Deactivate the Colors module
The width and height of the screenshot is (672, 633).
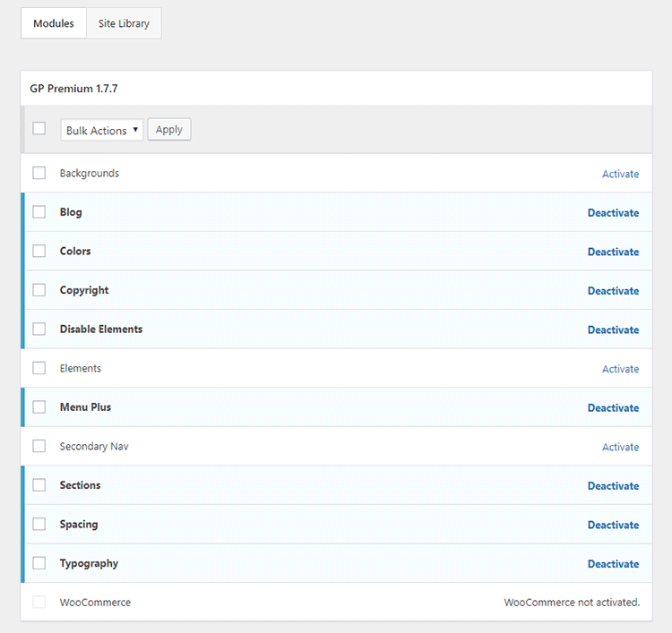(x=613, y=252)
